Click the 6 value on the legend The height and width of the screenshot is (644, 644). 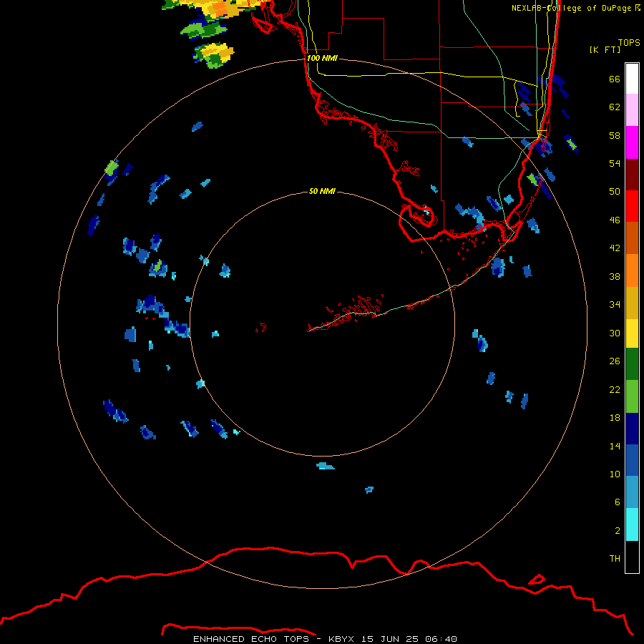(618, 502)
